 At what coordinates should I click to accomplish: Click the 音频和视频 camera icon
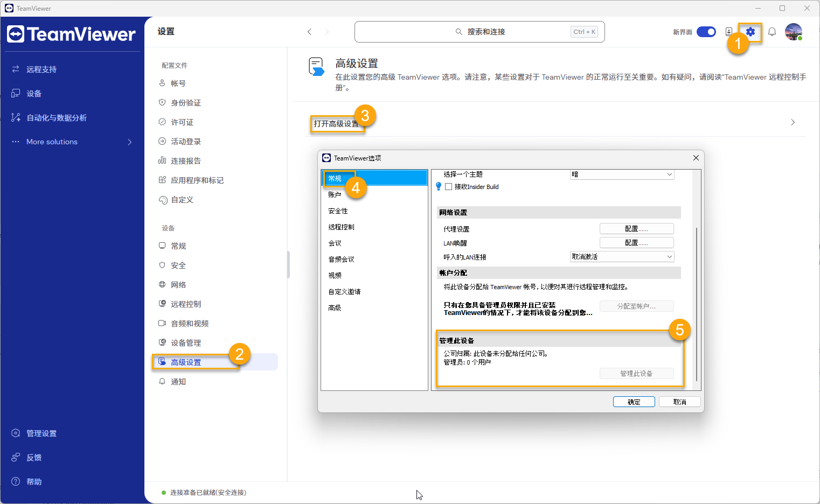(162, 323)
